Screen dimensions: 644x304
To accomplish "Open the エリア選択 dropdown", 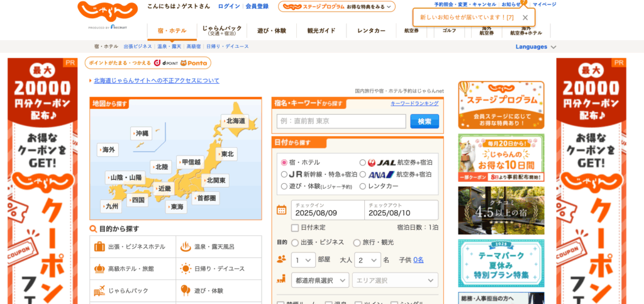I will (395, 281).
